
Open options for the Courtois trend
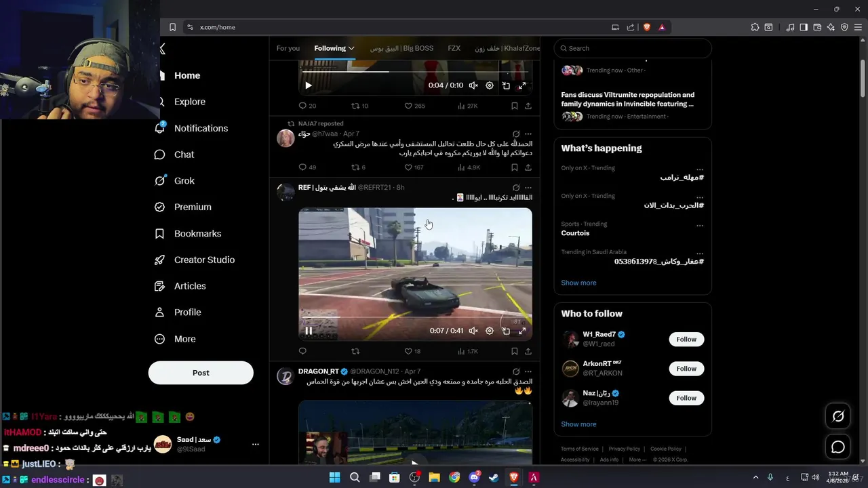[700, 225]
